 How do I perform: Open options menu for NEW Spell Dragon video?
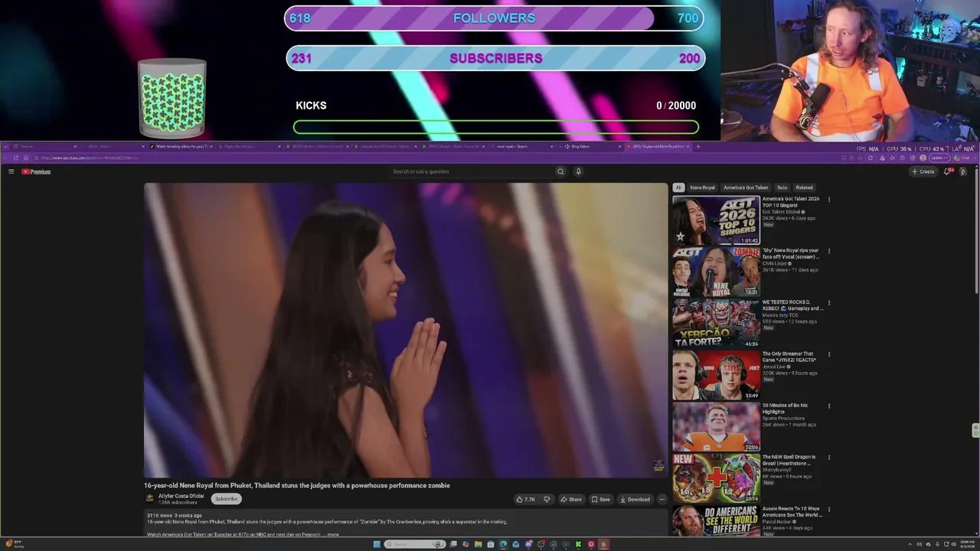point(828,458)
